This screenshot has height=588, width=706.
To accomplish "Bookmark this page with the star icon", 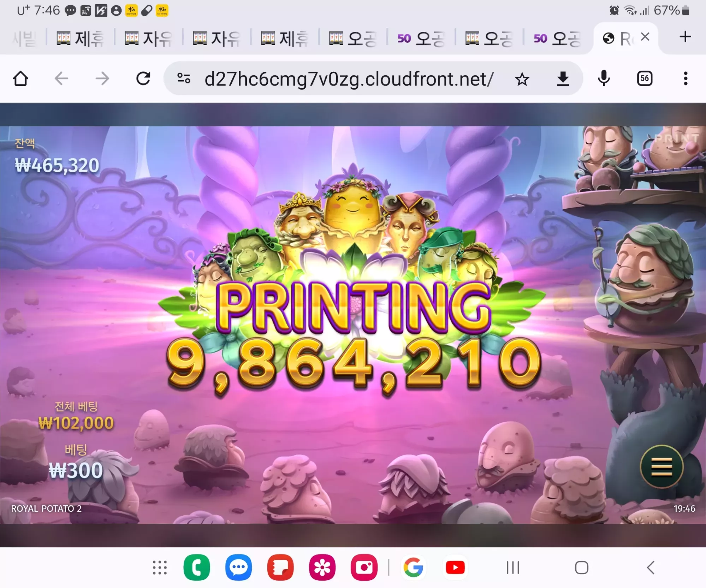I will (522, 79).
